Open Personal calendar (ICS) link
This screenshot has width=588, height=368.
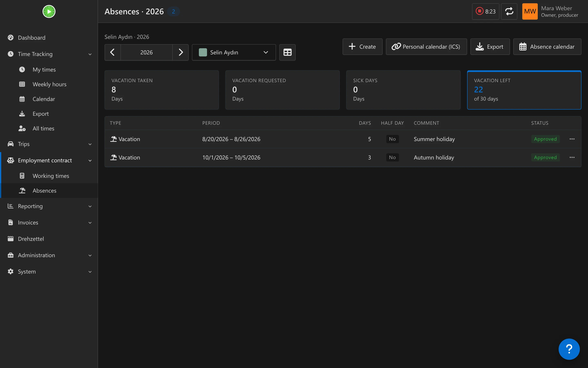click(x=426, y=46)
